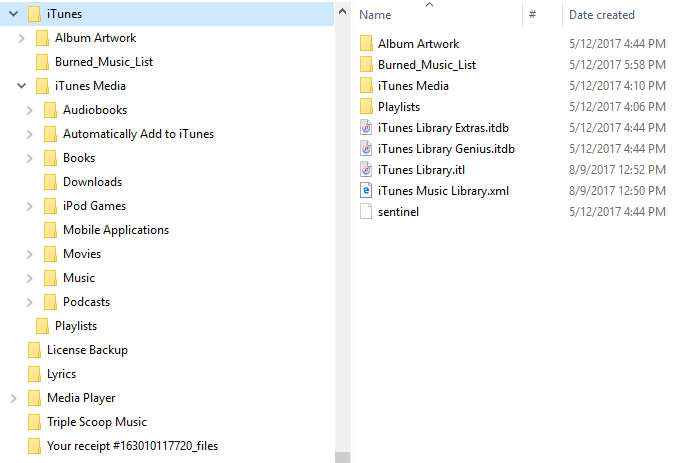682x463 pixels.
Task: Click License Backup folder icon in tree
Action: tap(34, 350)
